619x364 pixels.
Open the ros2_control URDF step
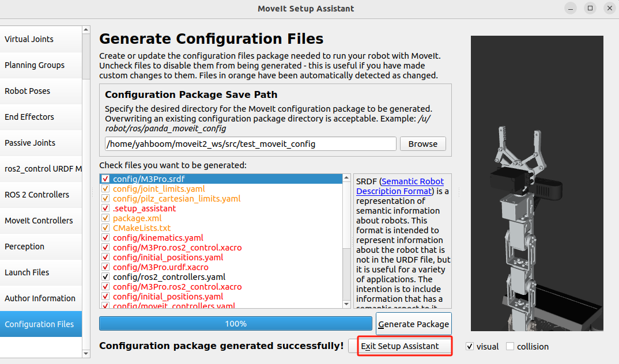[x=41, y=169]
